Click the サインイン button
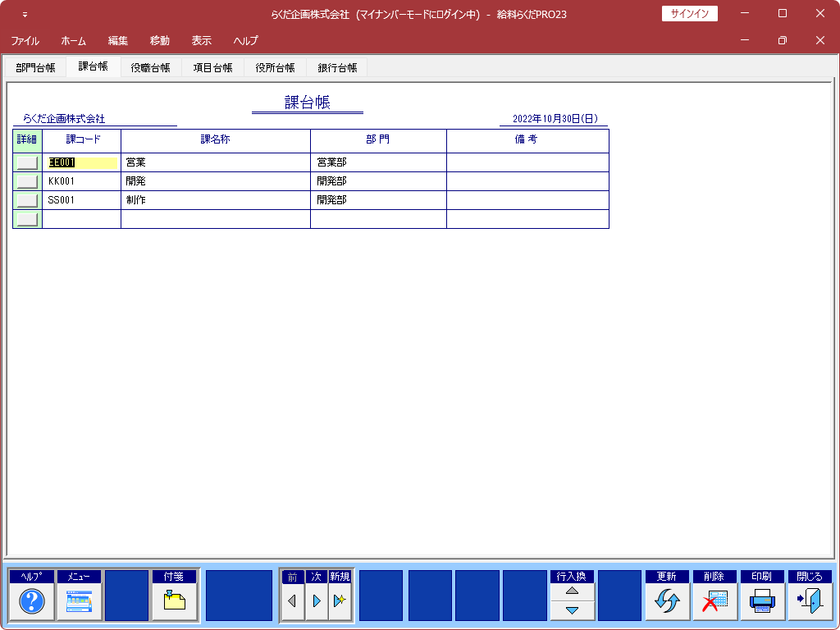 coord(689,13)
